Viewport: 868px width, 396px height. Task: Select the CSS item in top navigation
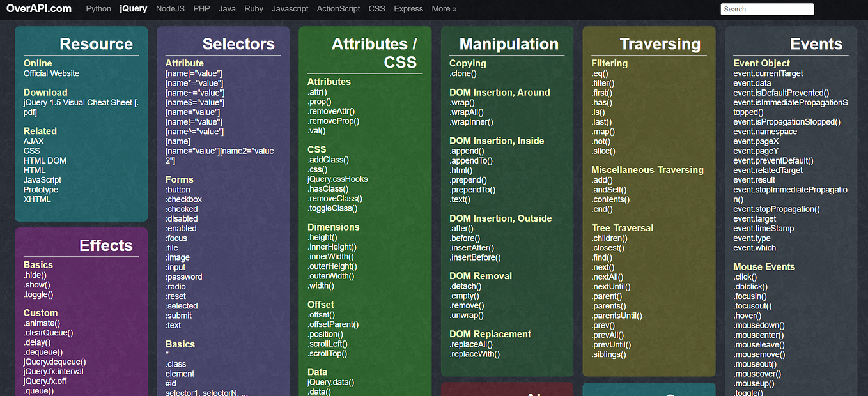tap(376, 8)
